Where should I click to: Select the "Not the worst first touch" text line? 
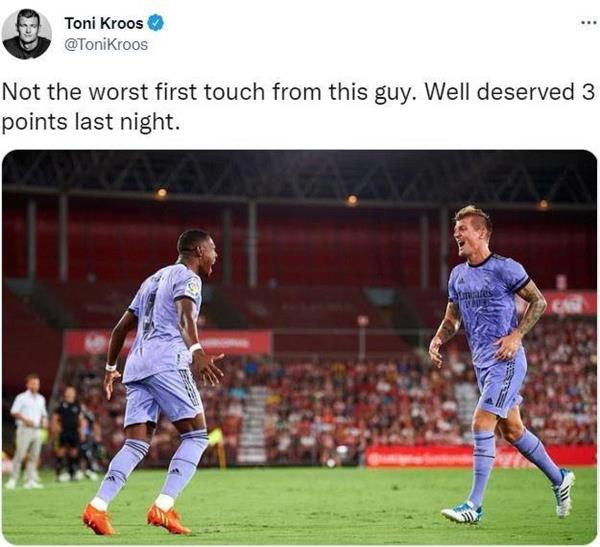[x=298, y=92]
